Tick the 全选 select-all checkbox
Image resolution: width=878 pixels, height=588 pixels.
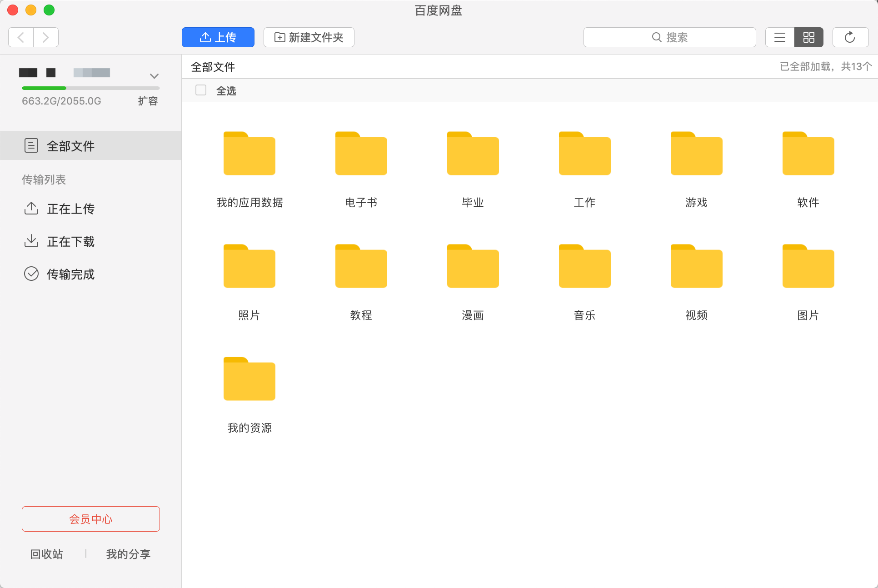click(201, 90)
